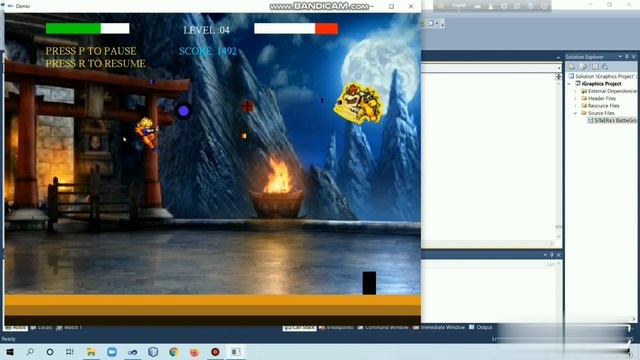Click first Solution Explorer toolbar icon
Screen dimensions: 640x360
(572, 67)
